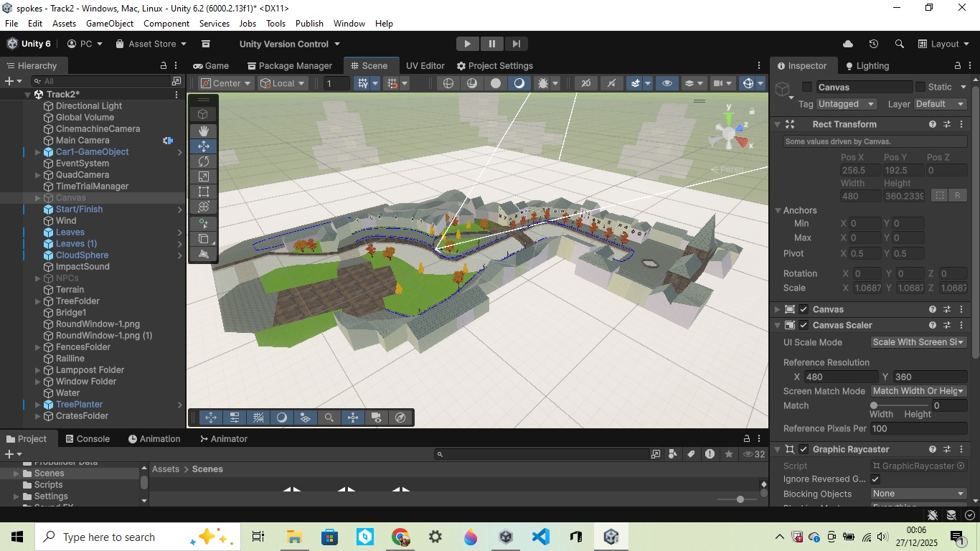Open the Tag dropdown
980x551 pixels.
click(x=847, y=104)
